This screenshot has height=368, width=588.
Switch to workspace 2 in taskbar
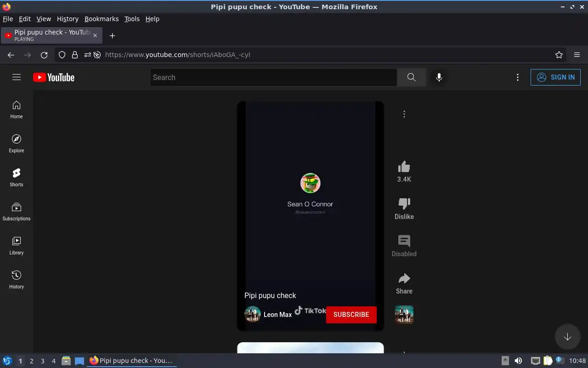tap(31, 361)
